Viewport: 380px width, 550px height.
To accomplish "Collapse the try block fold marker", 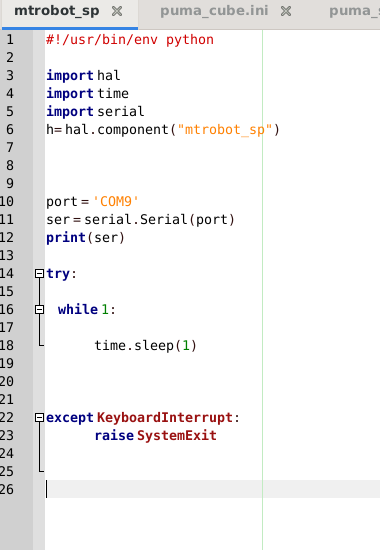I will [39, 274].
